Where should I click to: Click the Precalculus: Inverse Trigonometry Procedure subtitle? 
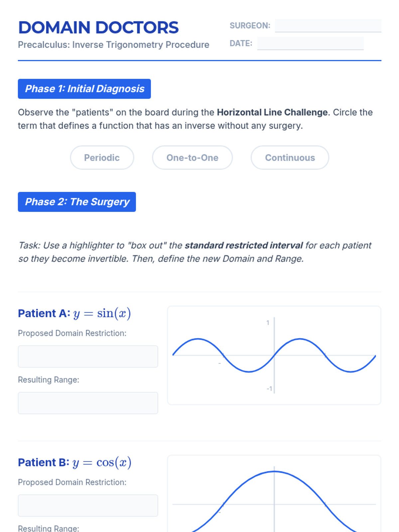[x=114, y=45]
